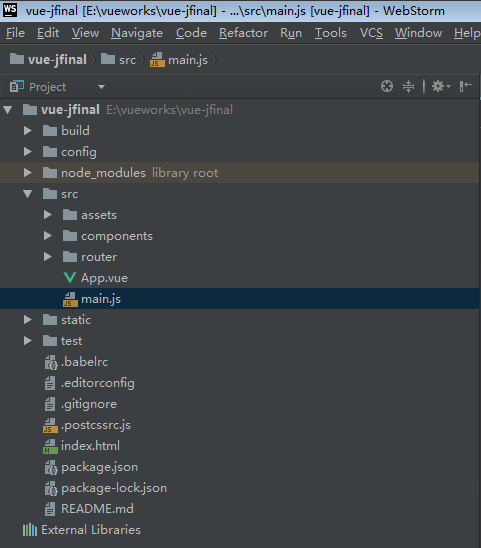Expand the build folder arrow
Viewport: 481px width, 548px height.
tap(28, 131)
